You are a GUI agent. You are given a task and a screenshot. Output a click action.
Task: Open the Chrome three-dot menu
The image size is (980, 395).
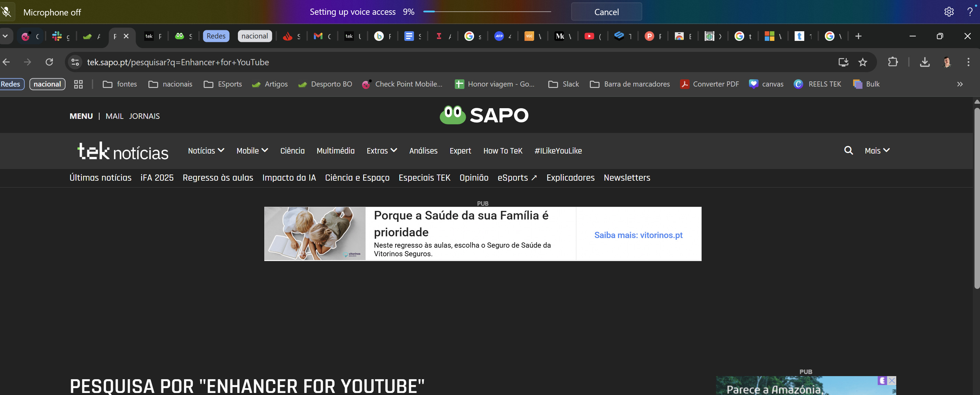click(968, 62)
